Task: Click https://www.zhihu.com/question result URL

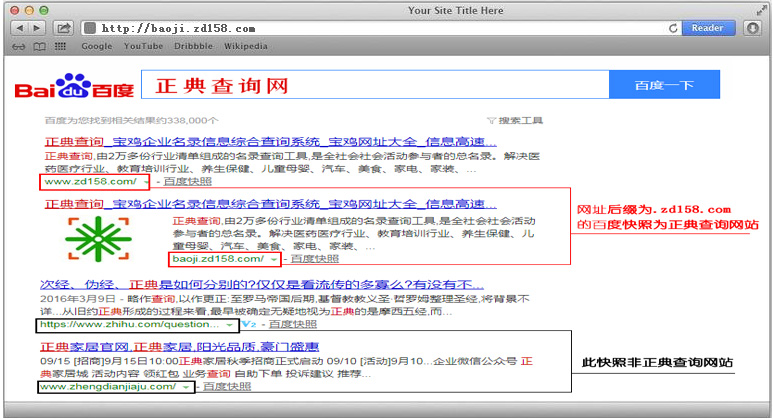Action: coord(129,324)
